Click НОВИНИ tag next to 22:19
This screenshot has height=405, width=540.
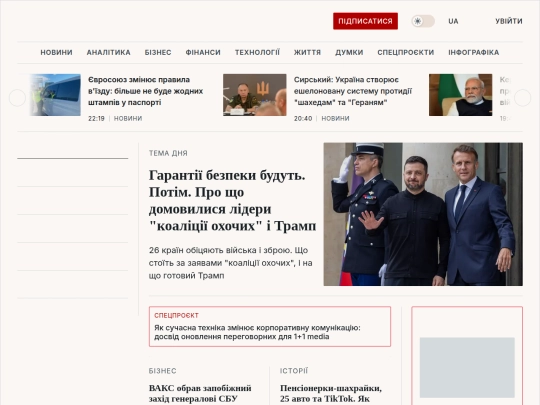128,118
